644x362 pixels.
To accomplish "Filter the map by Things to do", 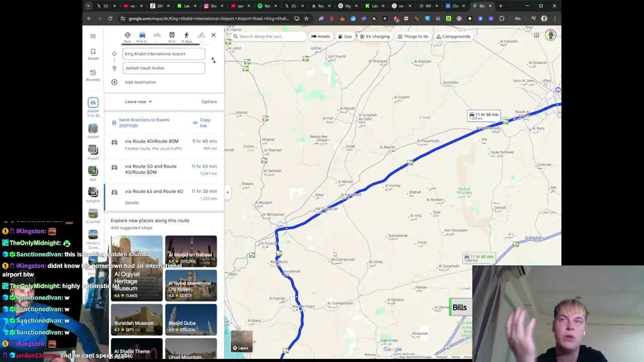I will point(413,36).
